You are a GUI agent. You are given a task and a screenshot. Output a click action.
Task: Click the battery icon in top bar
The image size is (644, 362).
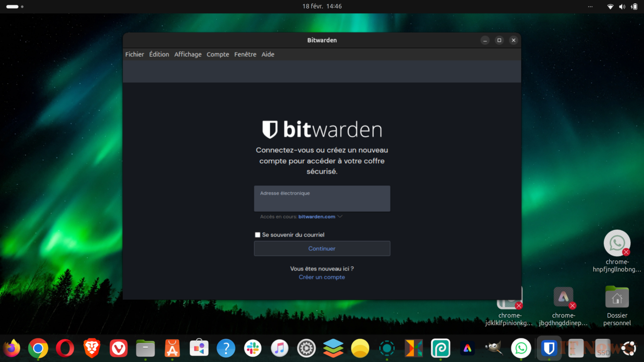point(634,7)
